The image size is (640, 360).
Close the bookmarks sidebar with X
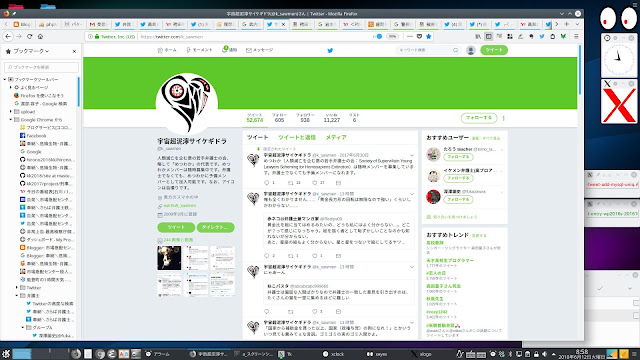tap(74, 51)
